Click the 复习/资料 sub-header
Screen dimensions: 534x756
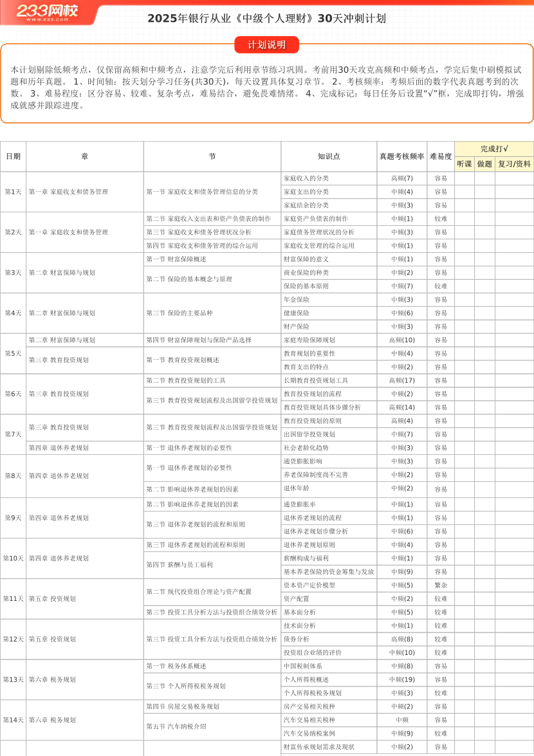(x=514, y=164)
